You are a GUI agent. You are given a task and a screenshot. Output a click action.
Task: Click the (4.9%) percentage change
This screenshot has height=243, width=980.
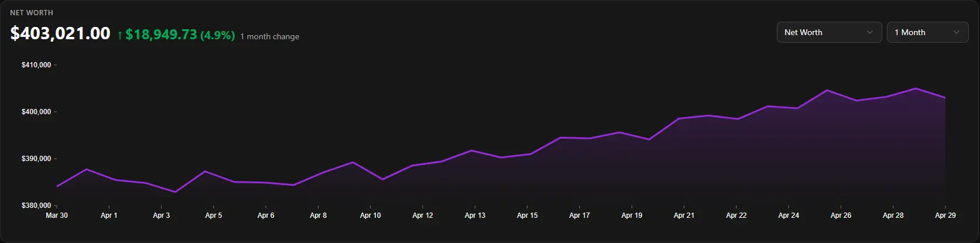pos(218,35)
